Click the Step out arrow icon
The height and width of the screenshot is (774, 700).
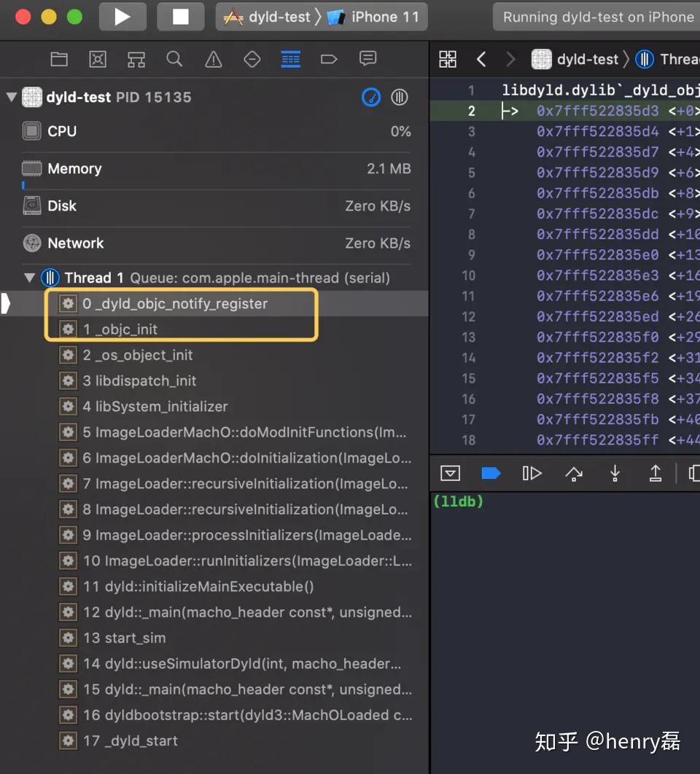click(x=656, y=474)
